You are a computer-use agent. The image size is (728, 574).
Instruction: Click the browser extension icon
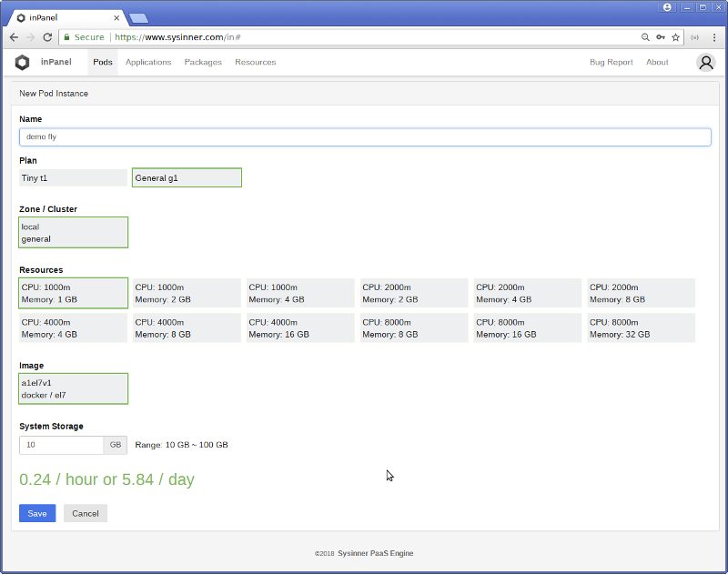pyautogui.click(x=694, y=37)
